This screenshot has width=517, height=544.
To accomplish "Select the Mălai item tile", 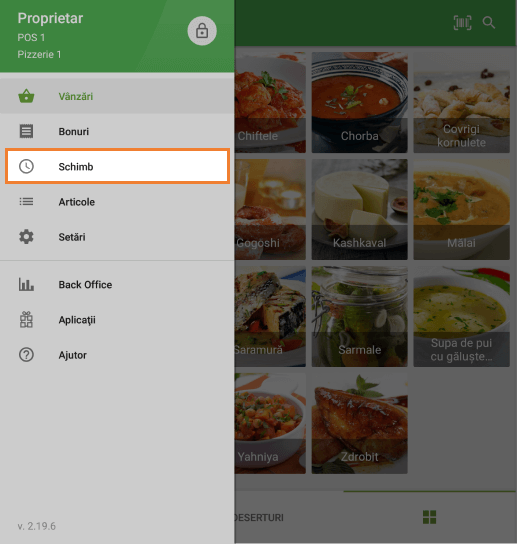I will [461, 209].
